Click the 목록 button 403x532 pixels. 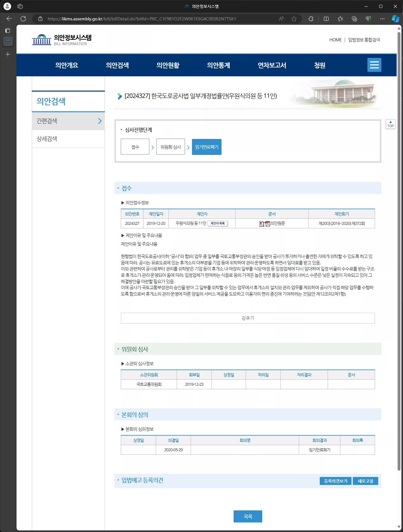coord(248,516)
